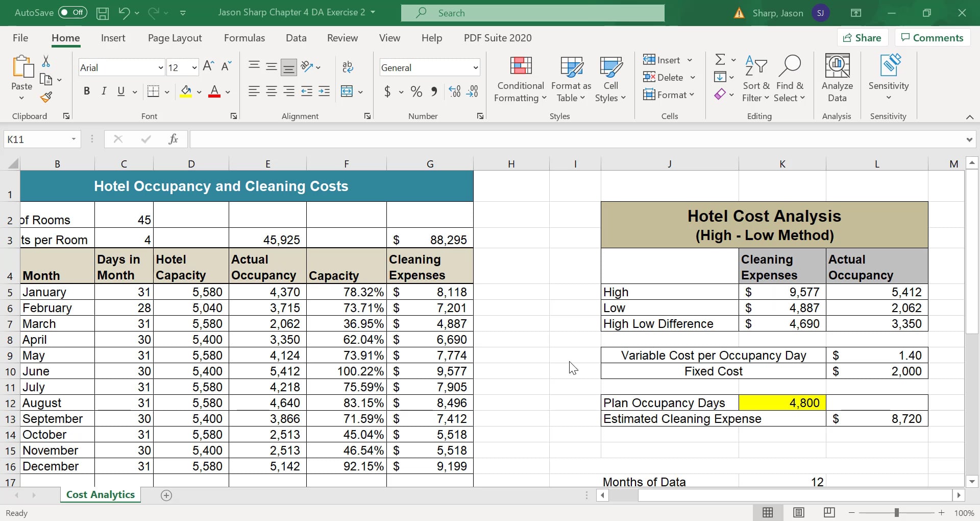
Task: Apply yellow Fill Color swatch
Action: [x=186, y=92]
